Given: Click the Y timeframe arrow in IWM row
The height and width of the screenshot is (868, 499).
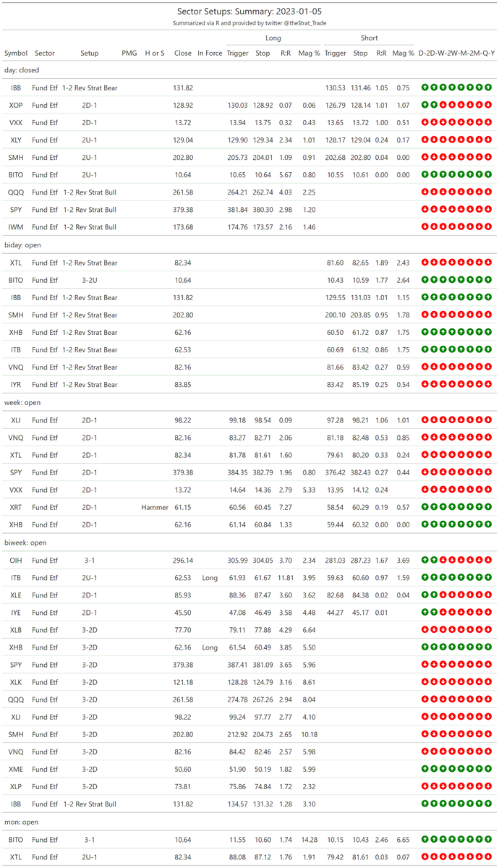Looking at the screenshot, I should [490, 227].
